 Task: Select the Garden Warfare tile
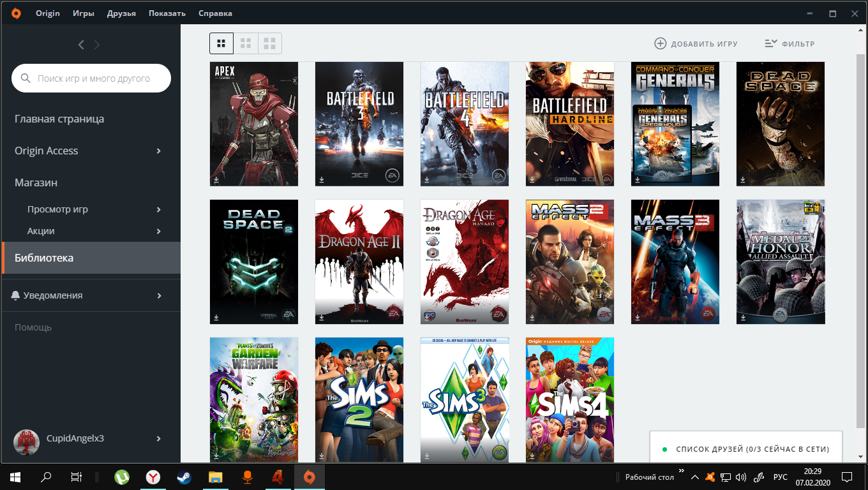tap(254, 399)
